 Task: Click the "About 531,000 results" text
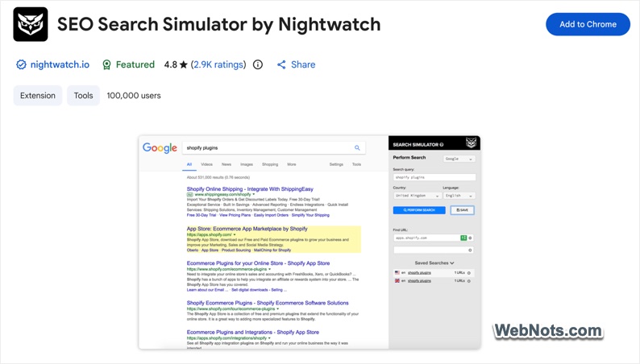218,177
